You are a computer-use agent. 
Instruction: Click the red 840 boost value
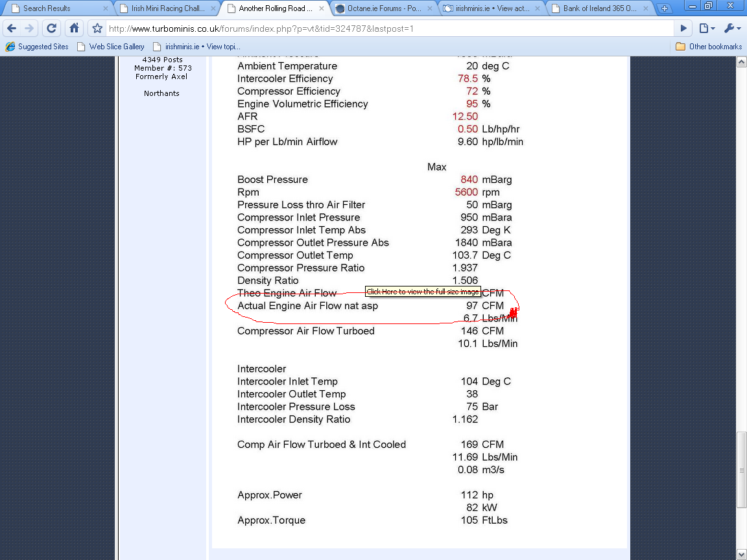469,180
